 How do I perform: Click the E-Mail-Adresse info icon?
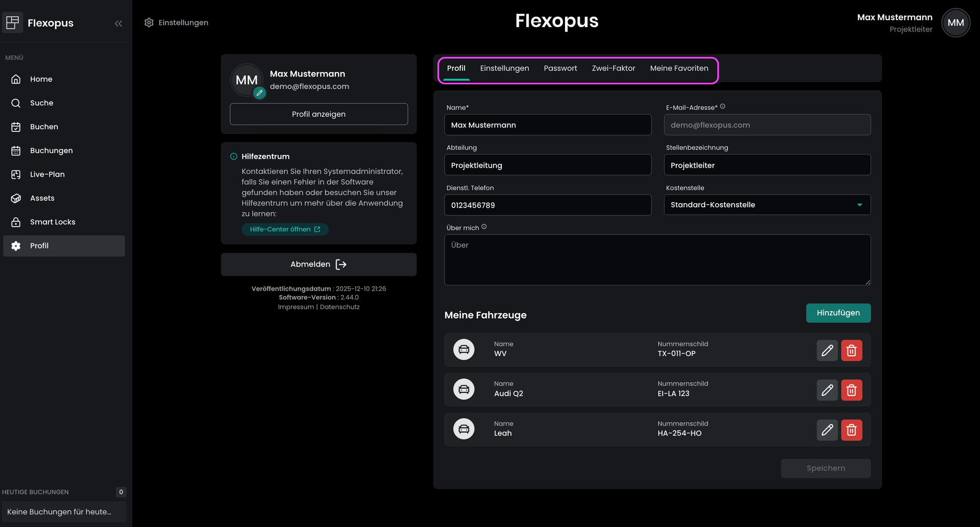click(722, 106)
